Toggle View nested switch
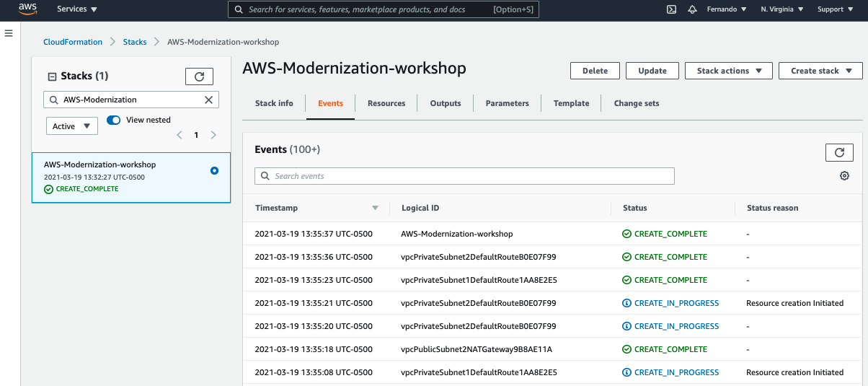The height and width of the screenshot is (386, 868). click(x=113, y=120)
